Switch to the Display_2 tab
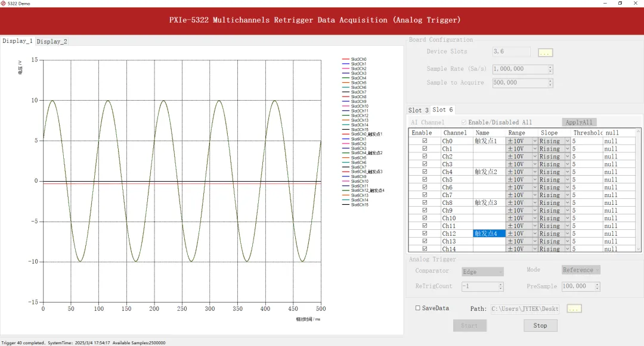Viewport: 644px width, 346px height. (52, 42)
